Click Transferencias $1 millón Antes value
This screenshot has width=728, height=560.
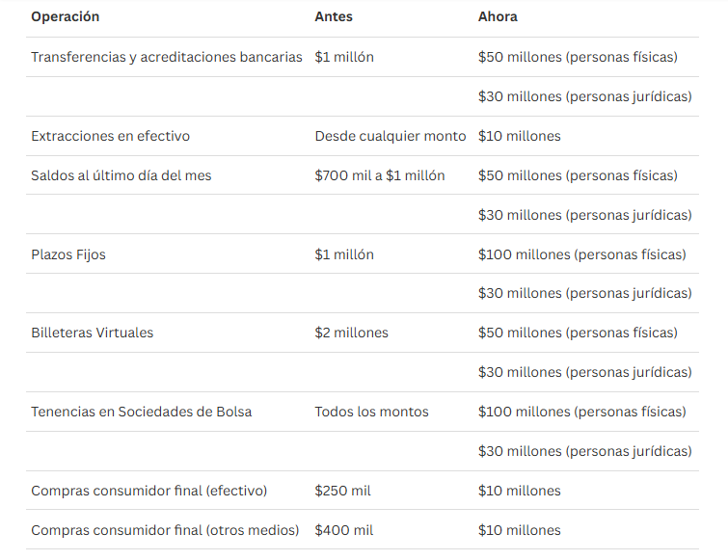tap(344, 57)
